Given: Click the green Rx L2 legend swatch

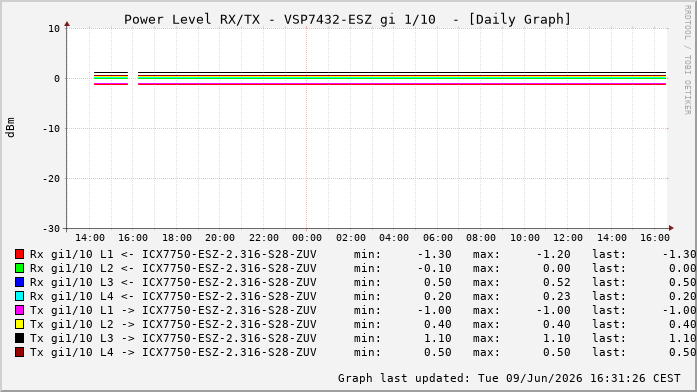Looking at the screenshot, I should point(19,268).
